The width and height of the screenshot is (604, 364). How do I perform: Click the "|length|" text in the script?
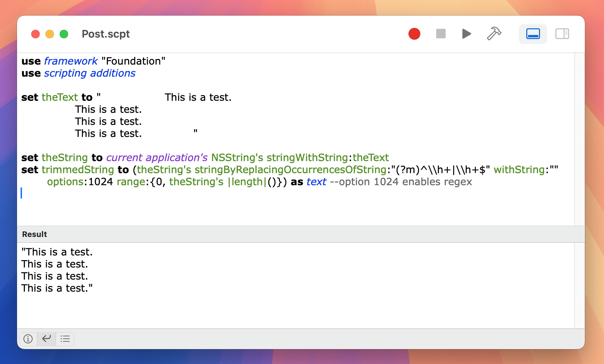pyautogui.click(x=247, y=182)
